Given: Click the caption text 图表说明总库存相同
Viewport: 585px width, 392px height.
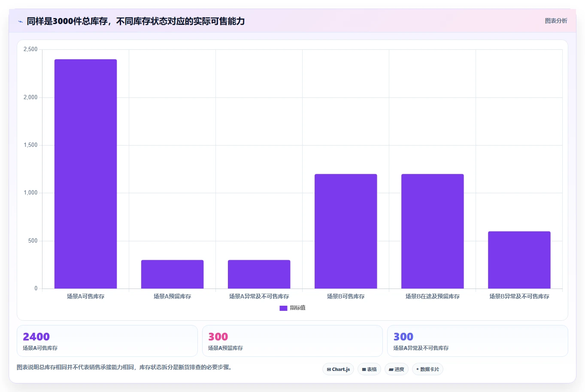Looking at the screenshot, I should coord(124,368).
